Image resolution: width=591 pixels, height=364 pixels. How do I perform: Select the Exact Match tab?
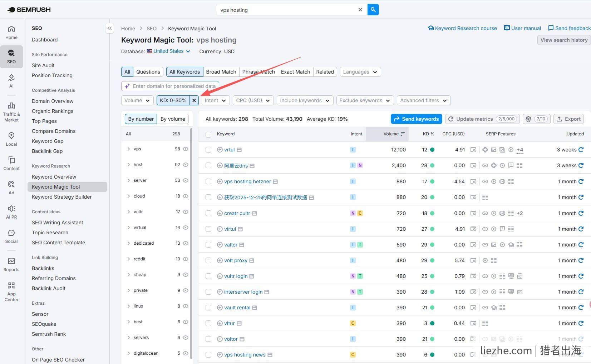coord(295,72)
